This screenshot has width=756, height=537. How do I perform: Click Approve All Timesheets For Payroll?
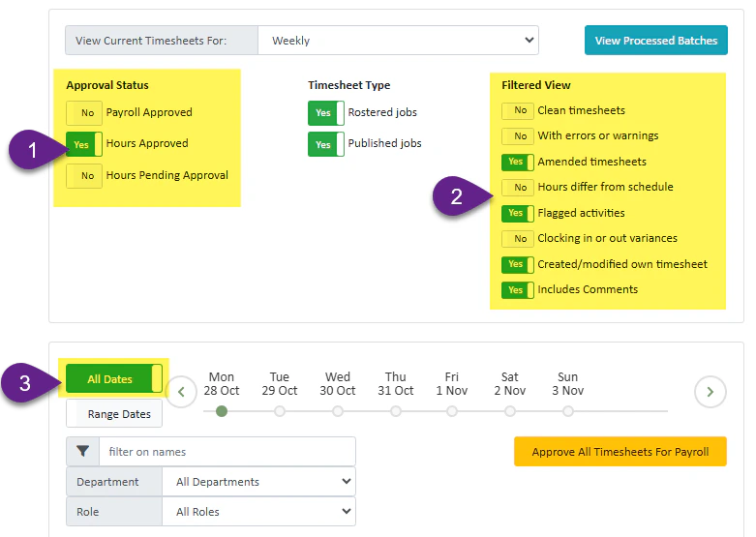coord(620,452)
